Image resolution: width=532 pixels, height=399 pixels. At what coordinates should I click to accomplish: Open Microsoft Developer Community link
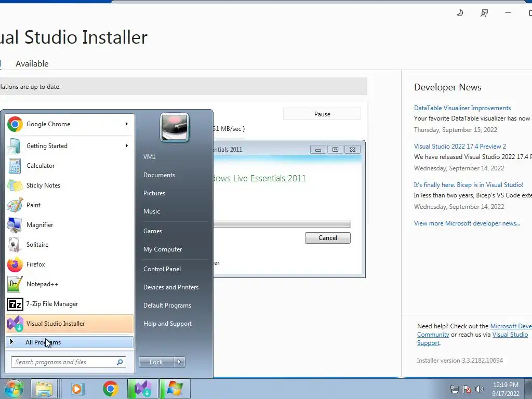click(511, 326)
